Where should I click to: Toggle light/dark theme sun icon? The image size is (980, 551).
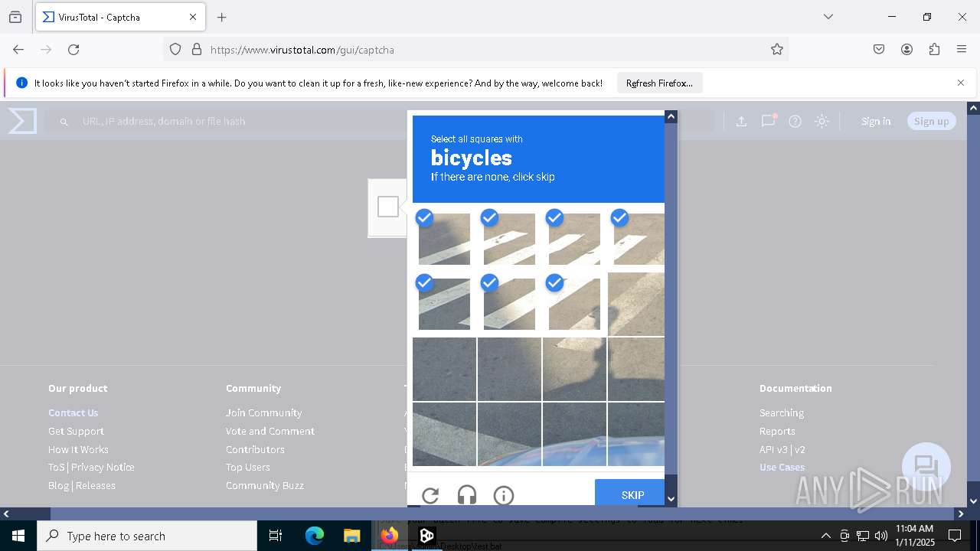[822, 121]
